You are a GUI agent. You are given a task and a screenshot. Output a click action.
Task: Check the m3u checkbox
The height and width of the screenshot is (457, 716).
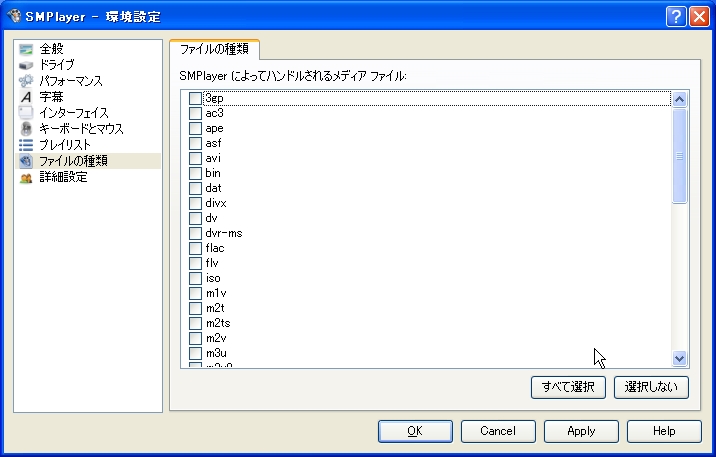[x=195, y=353]
